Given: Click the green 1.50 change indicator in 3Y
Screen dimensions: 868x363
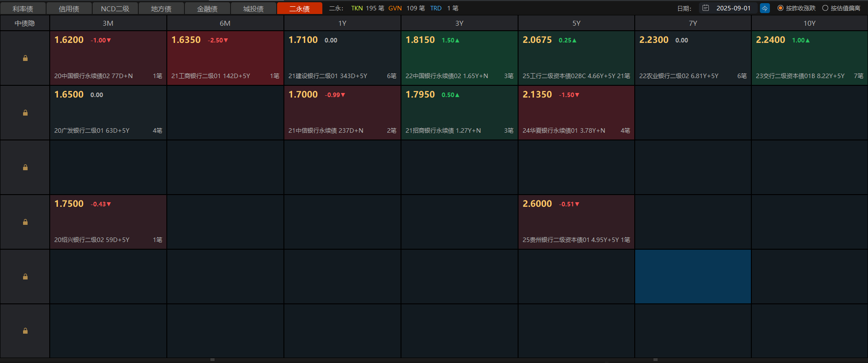Looking at the screenshot, I should 450,40.
